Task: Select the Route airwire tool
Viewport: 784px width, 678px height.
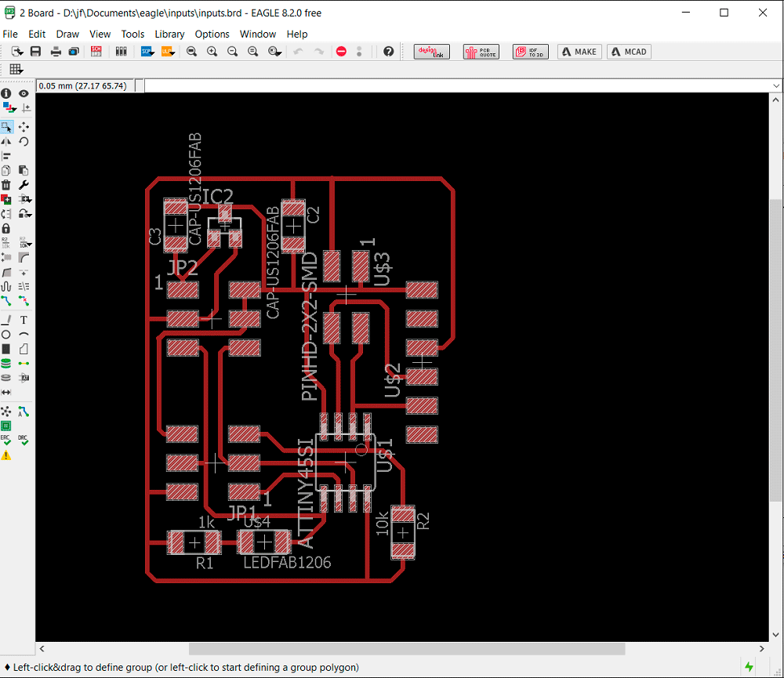Action: coord(6,301)
